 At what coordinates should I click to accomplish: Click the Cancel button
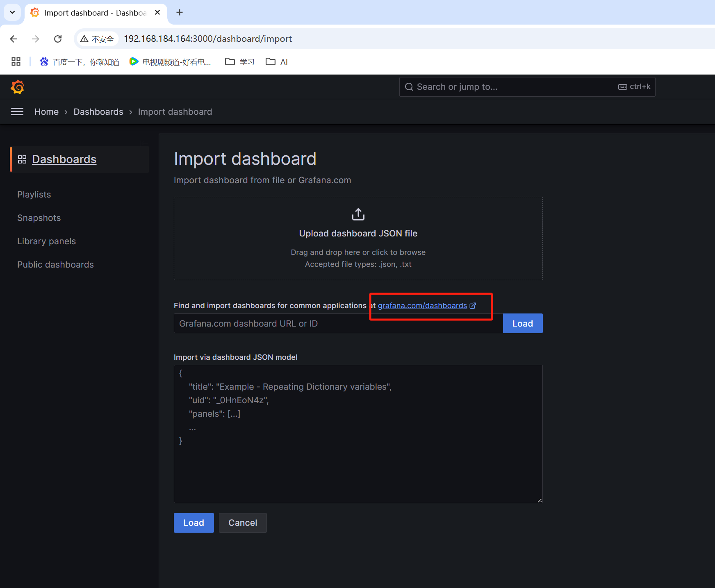point(243,523)
